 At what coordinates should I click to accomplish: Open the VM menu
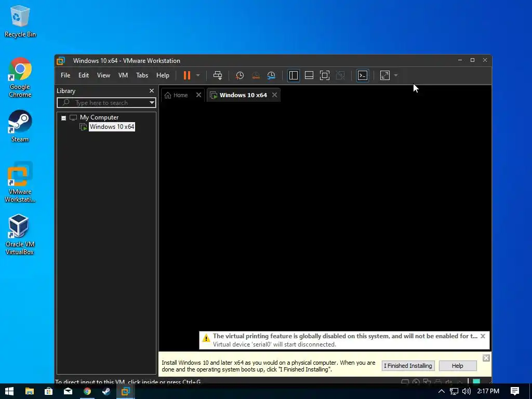point(123,75)
